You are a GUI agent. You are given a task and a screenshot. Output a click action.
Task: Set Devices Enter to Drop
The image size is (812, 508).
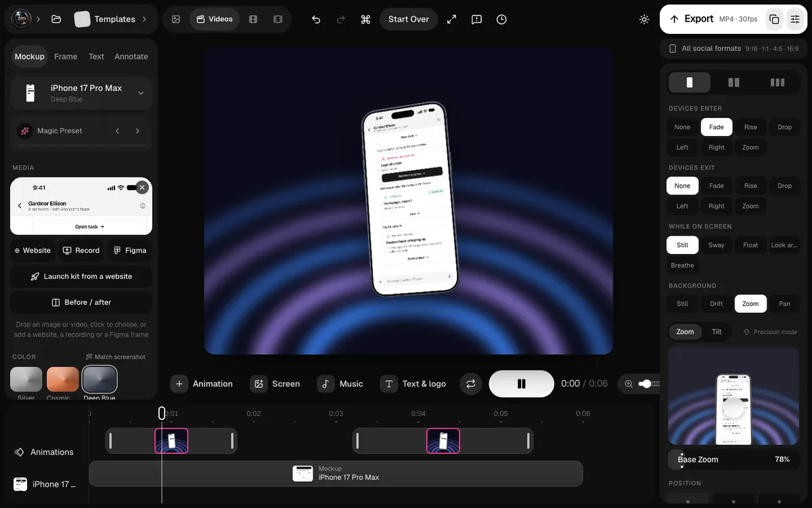pyautogui.click(x=784, y=127)
